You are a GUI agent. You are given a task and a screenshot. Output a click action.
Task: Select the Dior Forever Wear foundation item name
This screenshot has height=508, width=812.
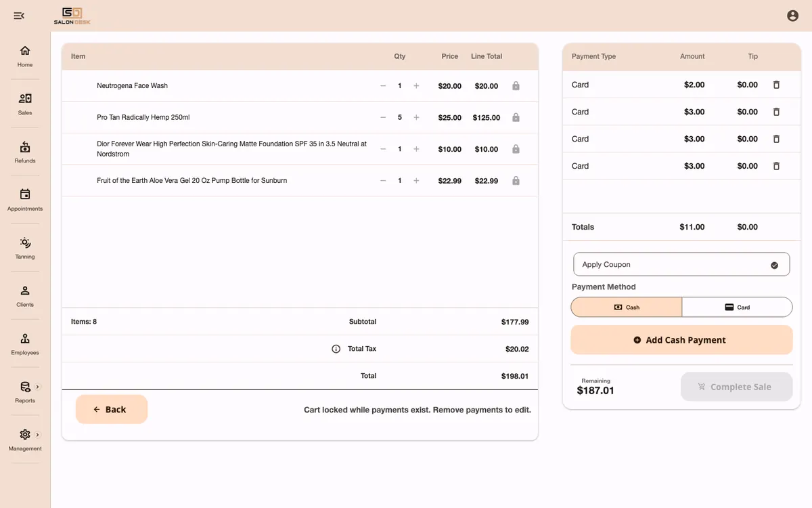232,149
